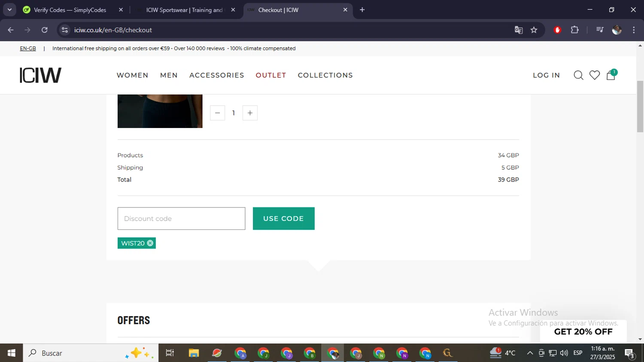Click the Products 34 GBP value
The width and height of the screenshot is (644, 362).
508,155
